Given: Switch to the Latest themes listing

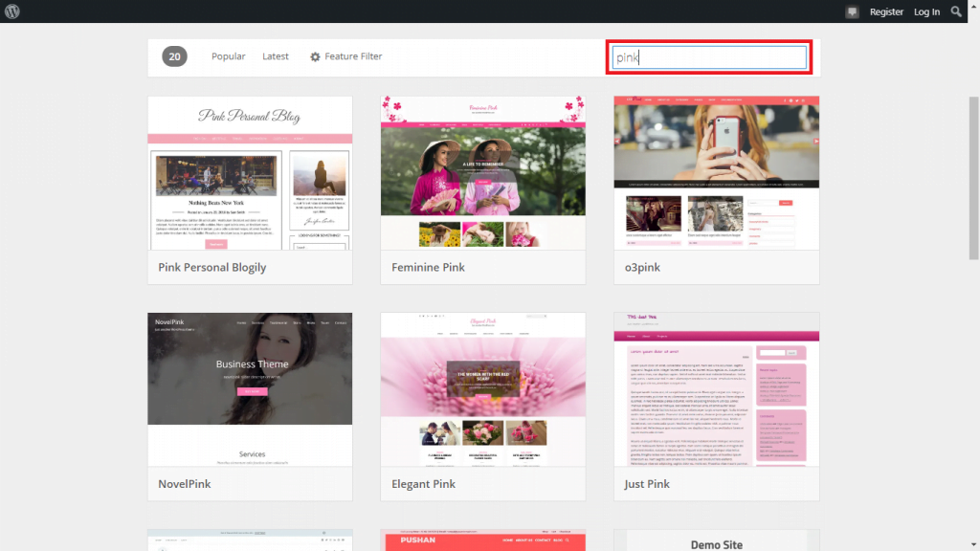Looking at the screenshot, I should [276, 56].
